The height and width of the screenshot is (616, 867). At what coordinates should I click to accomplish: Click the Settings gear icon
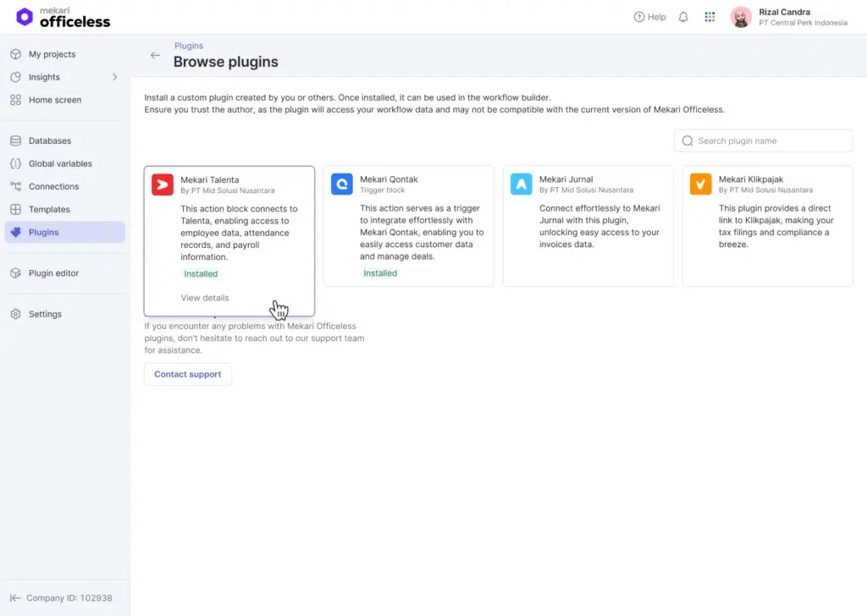click(15, 314)
